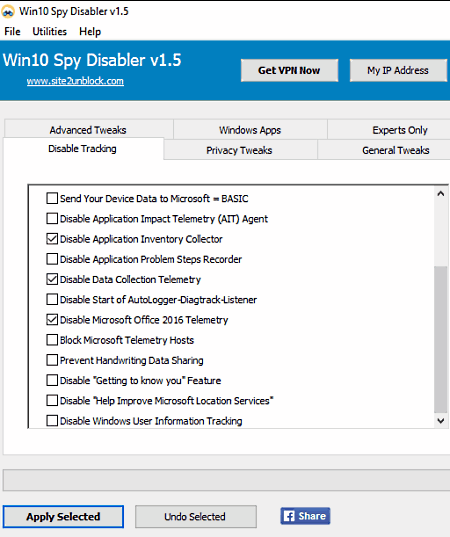
Task: Click the Facebook Share button
Action: pyautogui.click(x=305, y=516)
